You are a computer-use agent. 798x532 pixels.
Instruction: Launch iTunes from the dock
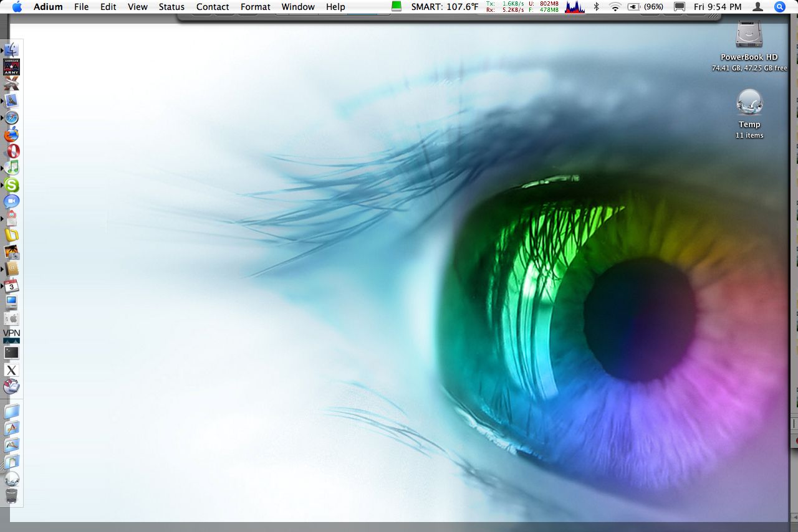click(12, 168)
